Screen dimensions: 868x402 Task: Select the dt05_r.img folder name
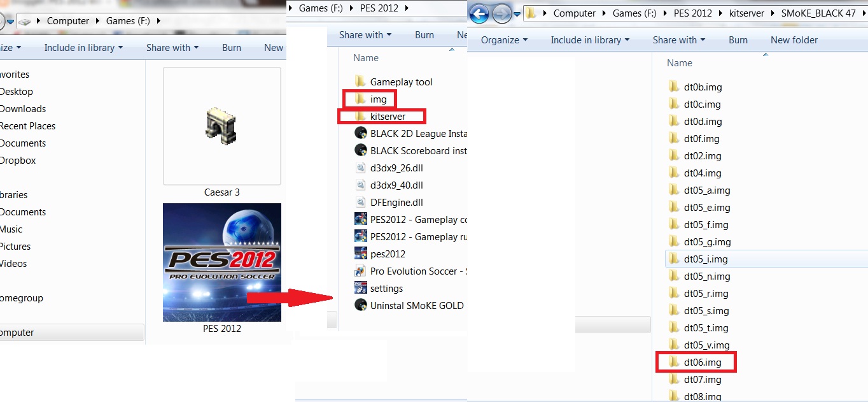[706, 293]
